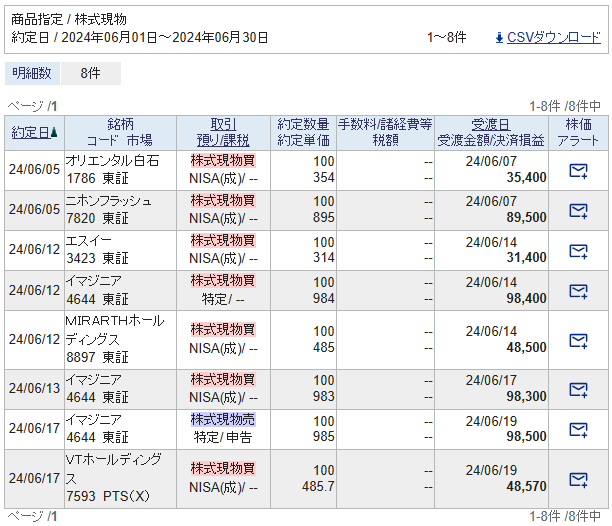Set alert for イマジニア 24/06/13 row
The height and width of the screenshot is (526, 612).
pos(578,390)
